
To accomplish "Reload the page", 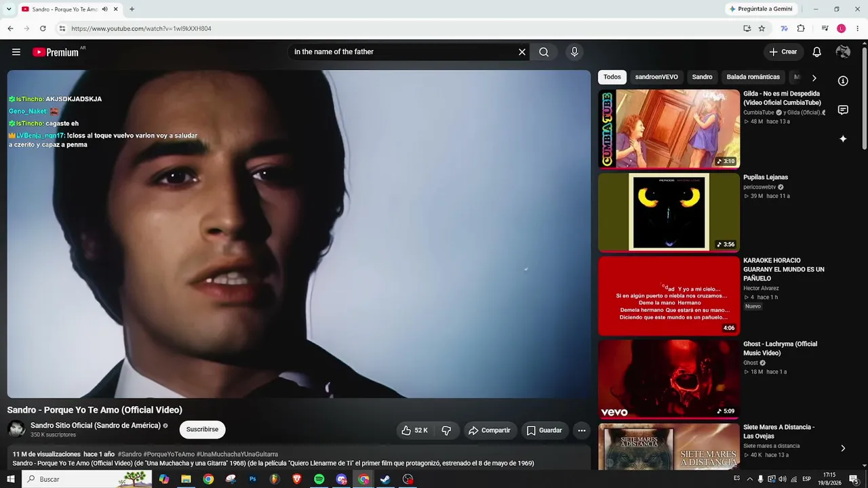I will pyautogui.click(x=43, y=28).
